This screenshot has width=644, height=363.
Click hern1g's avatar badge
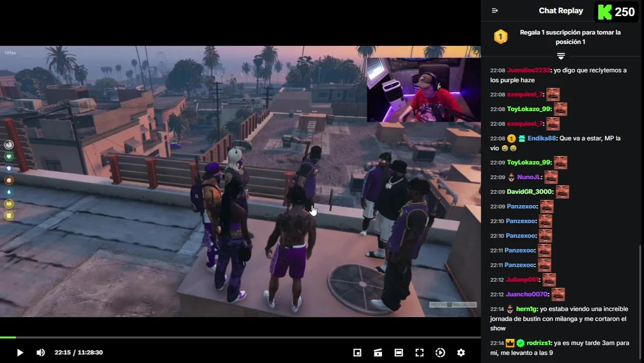pos(510,309)
